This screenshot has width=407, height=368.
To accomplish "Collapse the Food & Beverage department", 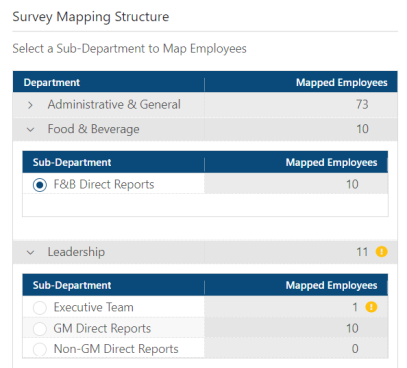I will click(x=30, y=130).
